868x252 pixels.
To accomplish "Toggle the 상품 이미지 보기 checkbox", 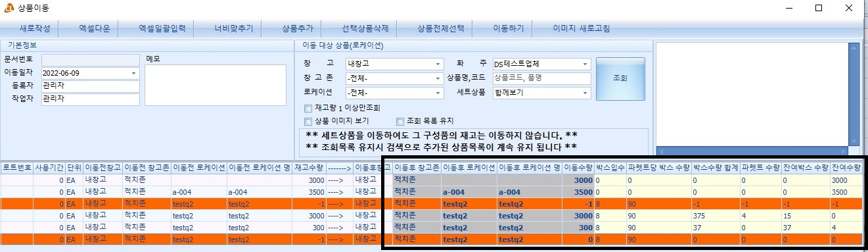I will (308, 121).
